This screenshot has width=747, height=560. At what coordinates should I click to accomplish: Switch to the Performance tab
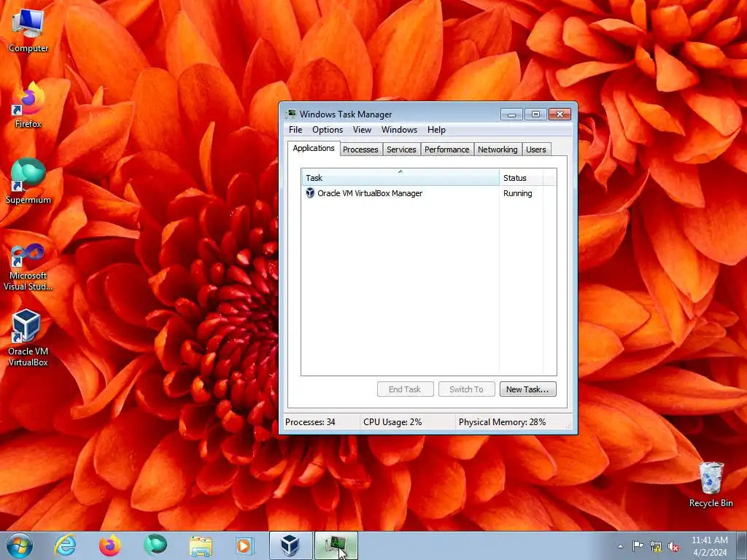447,149
